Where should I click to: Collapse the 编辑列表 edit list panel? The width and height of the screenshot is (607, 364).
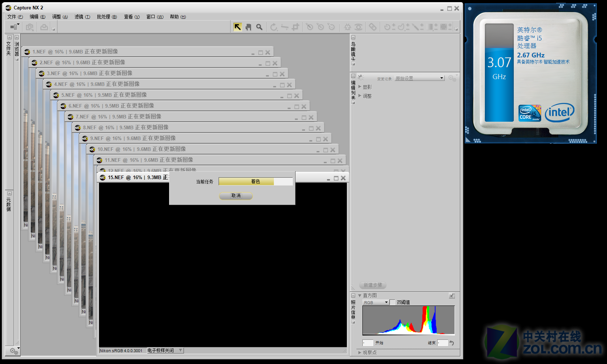(x=353, y=76)
